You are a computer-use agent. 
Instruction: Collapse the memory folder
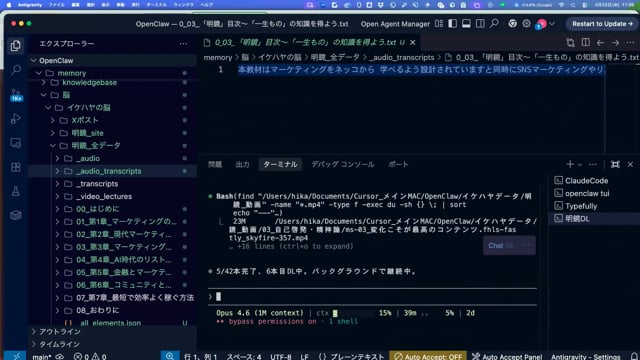(x=71, y=73)
